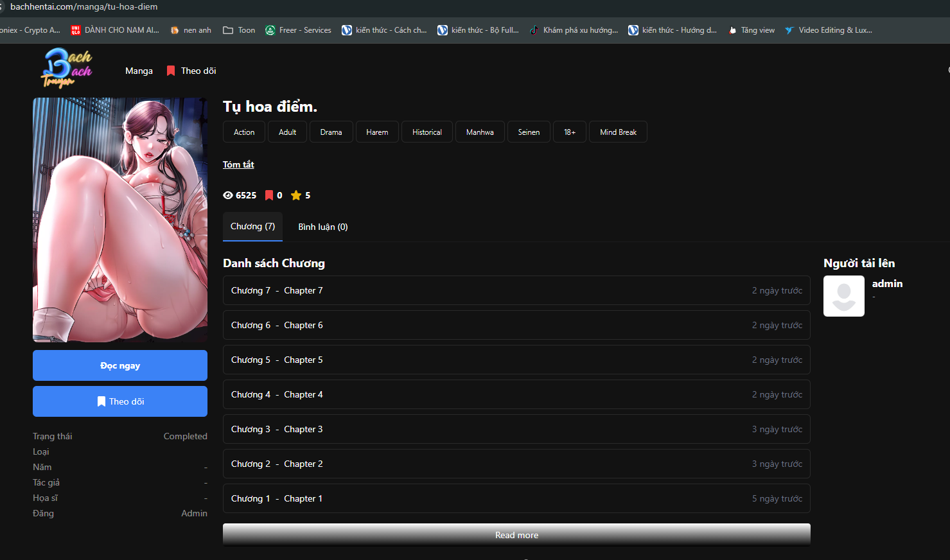Click the red bookmark count icon
Viewport: 950px width, 560px height.
click(269, 195)
